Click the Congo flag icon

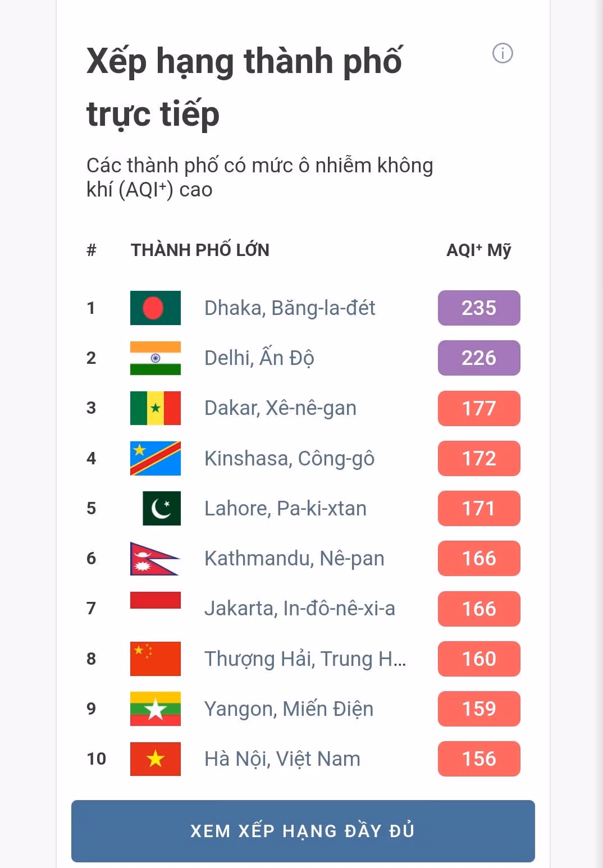tap(156, 458)
